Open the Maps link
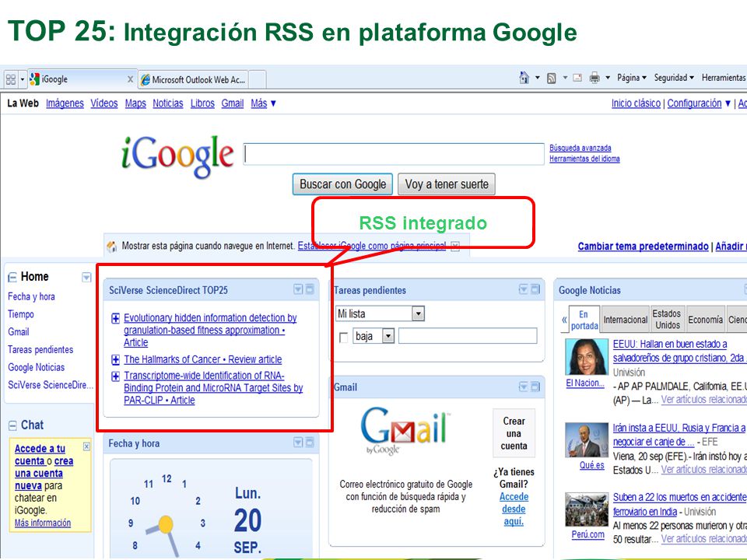Viewport: 747px width, 560px height. (135, 103)
